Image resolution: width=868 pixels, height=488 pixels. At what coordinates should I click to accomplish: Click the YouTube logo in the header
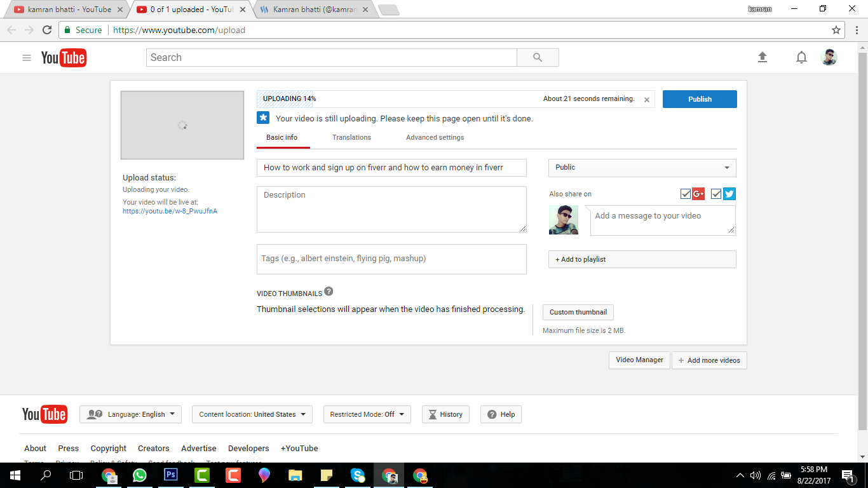coord(64,58)
